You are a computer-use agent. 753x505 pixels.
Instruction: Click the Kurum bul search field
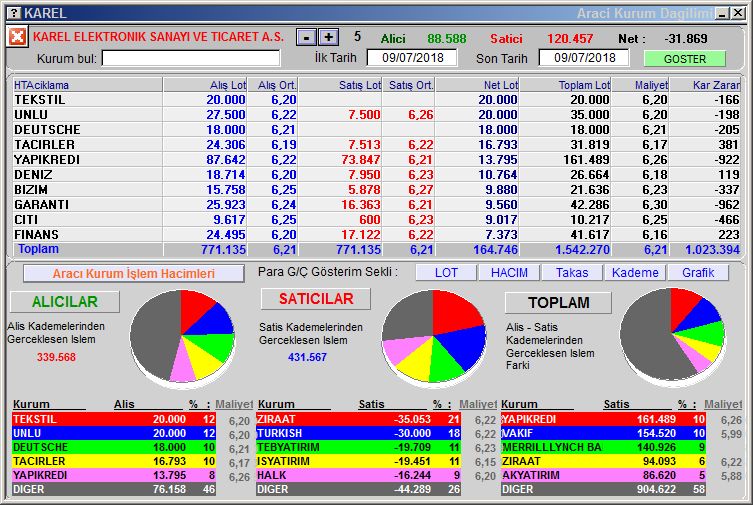[191, 59]
